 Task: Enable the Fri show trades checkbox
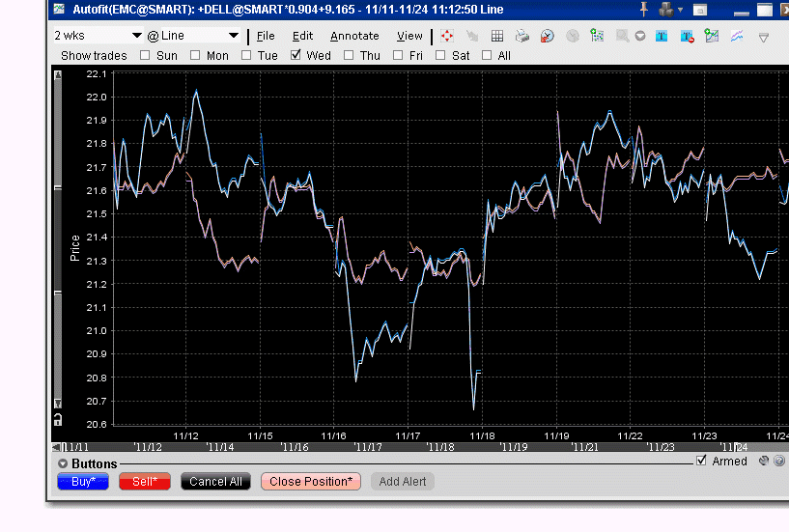399,55
